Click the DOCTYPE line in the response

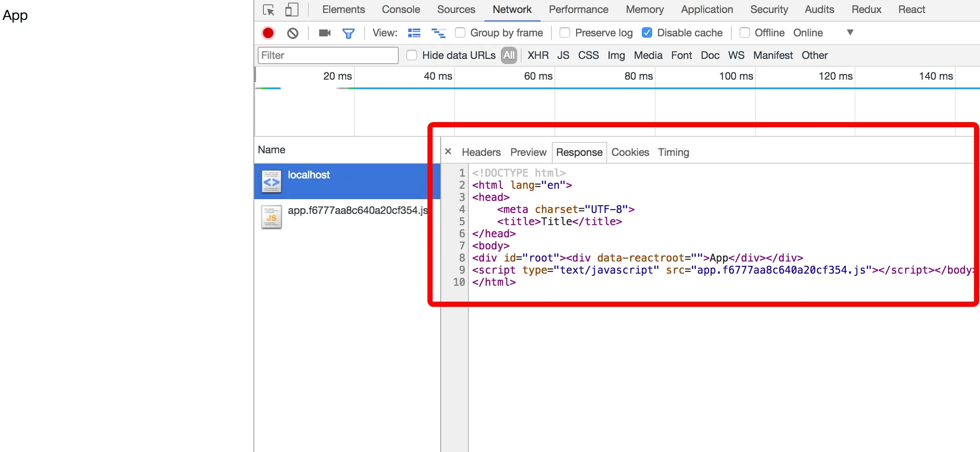(519, 173)
